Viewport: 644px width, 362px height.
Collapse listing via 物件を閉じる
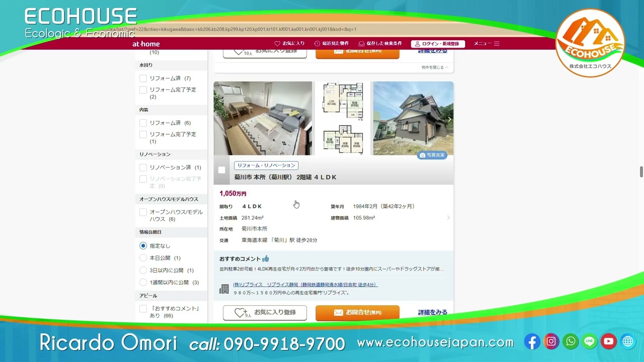point(435,67)
